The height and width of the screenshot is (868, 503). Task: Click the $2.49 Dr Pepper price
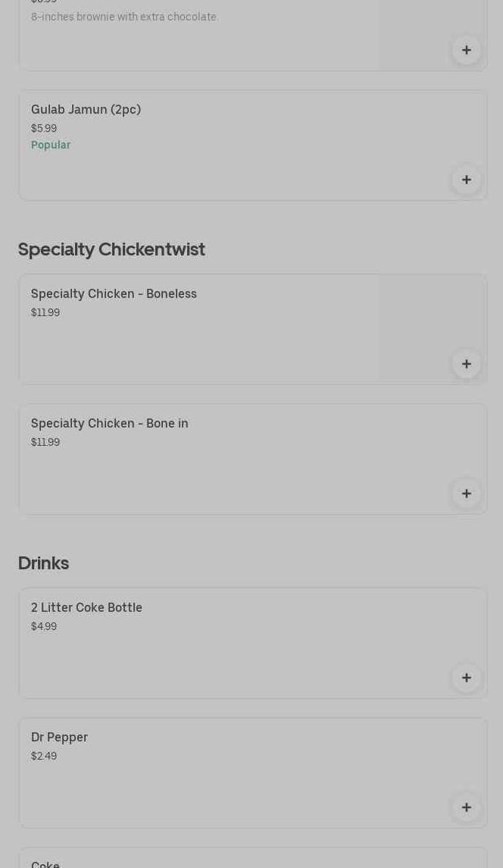(44, 757)
